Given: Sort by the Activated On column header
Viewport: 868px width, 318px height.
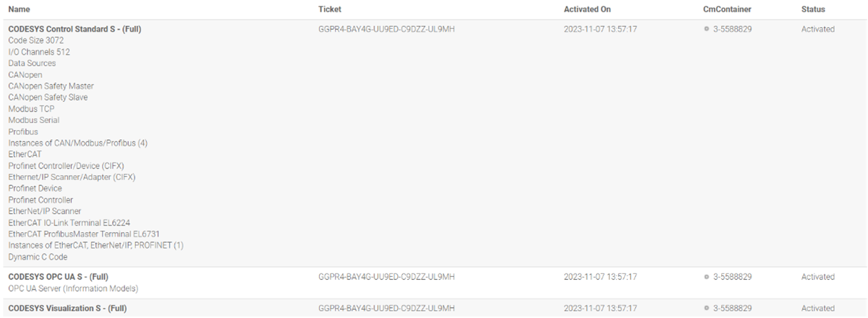Looking at the screenshot, I should coord(587,9).
